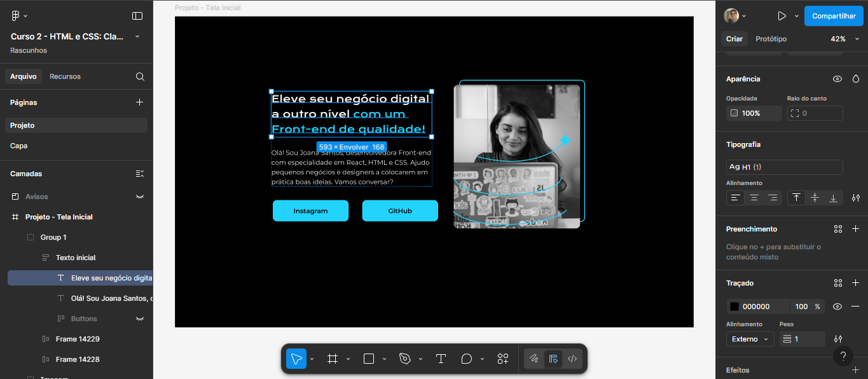Toggle visibility in Aparência section
Image resolution: width=868 pixels, height=379 pixels.
837,79
